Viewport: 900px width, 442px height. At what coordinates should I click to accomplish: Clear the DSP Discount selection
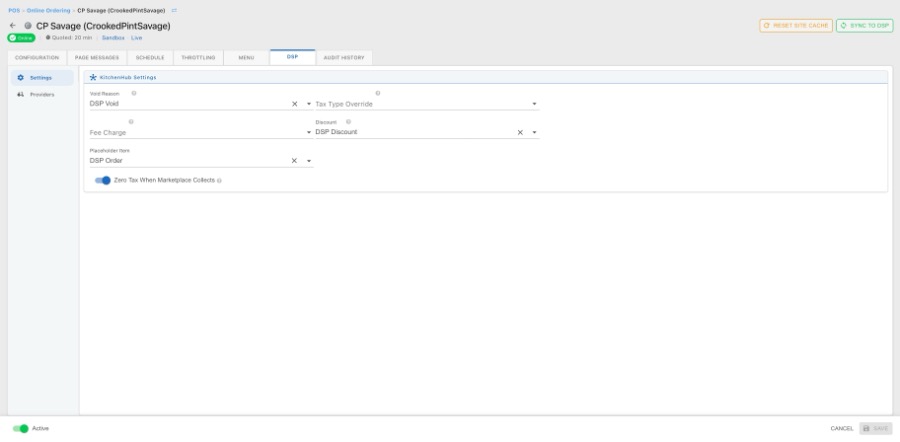(x=520, y=132)
